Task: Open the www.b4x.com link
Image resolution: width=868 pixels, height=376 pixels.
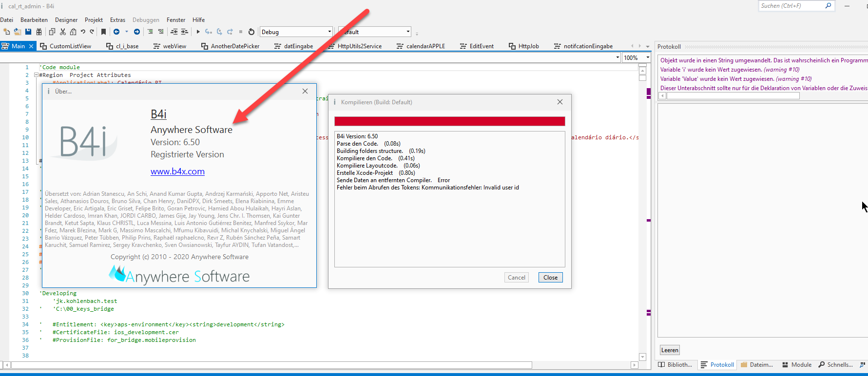Action: pyautogui.click(x=177, y=171)
